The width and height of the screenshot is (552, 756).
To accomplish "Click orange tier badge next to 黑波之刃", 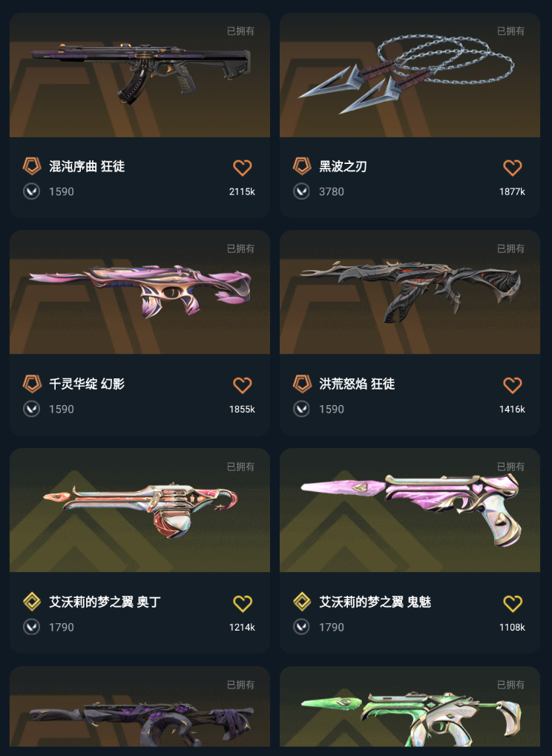I will [x=302, y=166].
